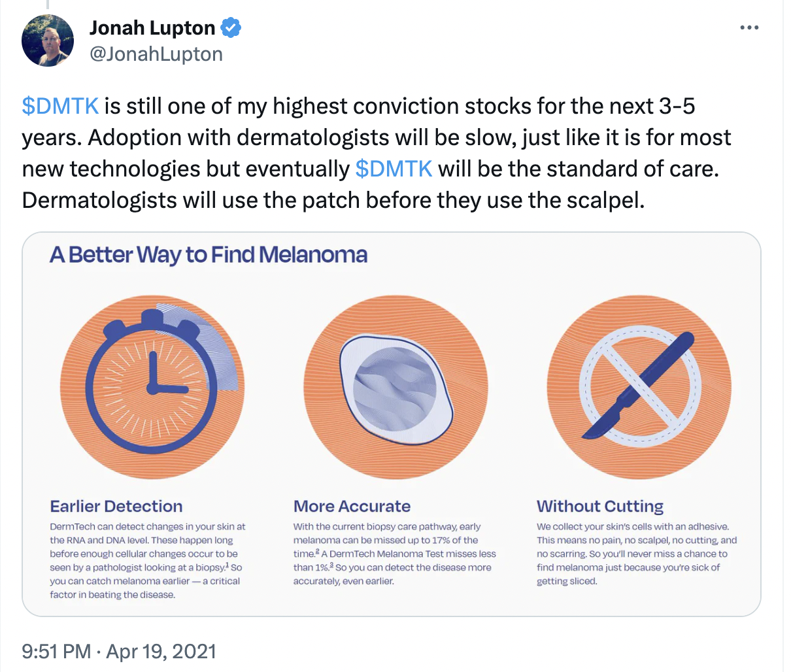Open the tweet's three-dot more menu
This screenshot has height=672, width=791.
click(x=749, y=28)
